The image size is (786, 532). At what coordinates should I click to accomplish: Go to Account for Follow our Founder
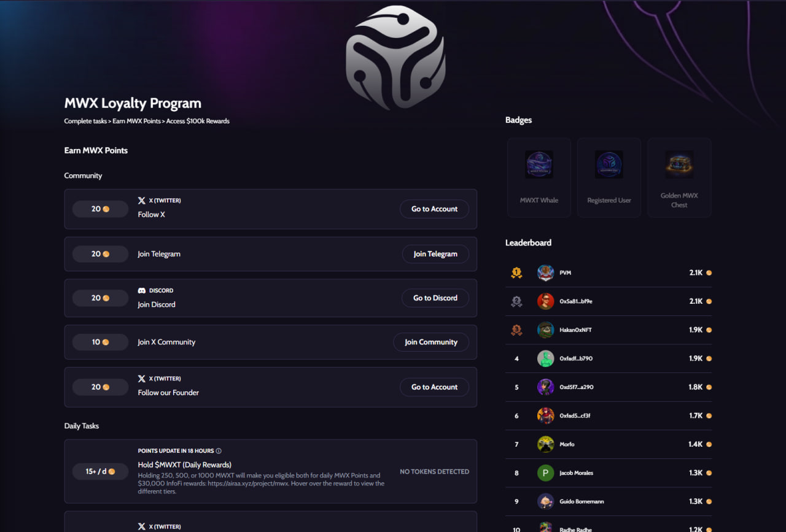point(434,387)
